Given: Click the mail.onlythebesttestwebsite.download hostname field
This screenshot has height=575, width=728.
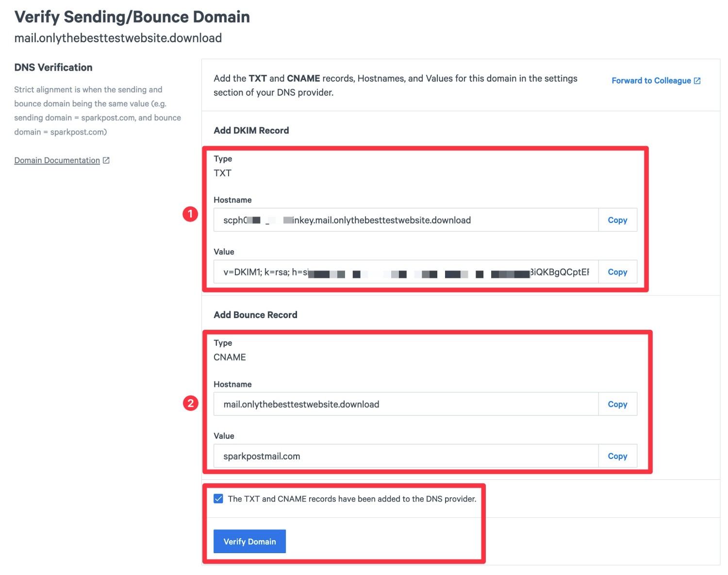Looking at the screenshot, I should (406, 404).
